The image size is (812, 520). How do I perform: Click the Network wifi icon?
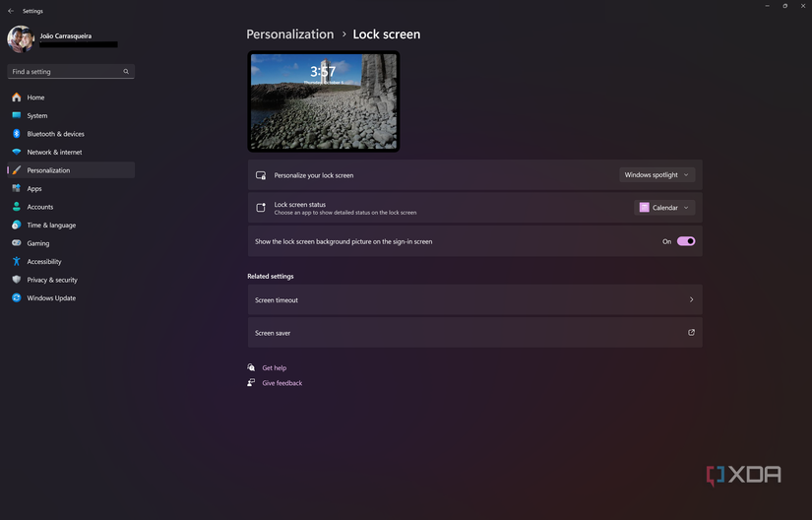tap(17, 152)
